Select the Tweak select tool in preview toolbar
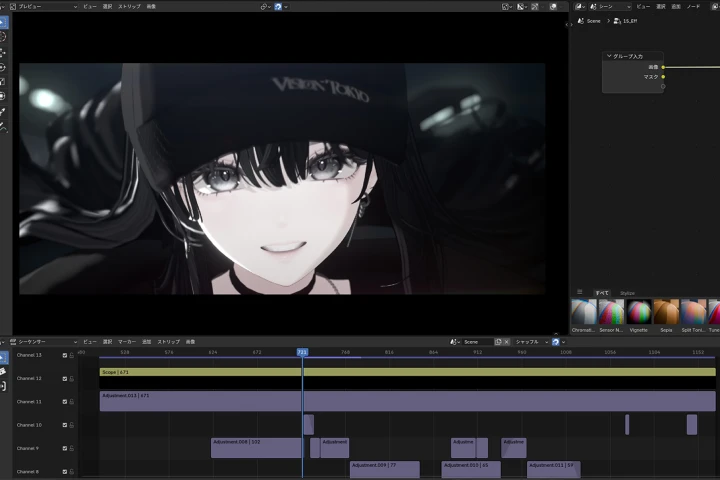 (3, 22)
